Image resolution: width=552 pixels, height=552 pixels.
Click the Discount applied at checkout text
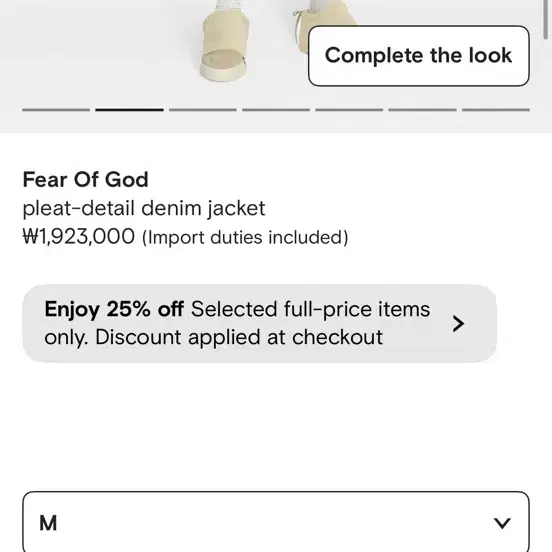point(239,338)
